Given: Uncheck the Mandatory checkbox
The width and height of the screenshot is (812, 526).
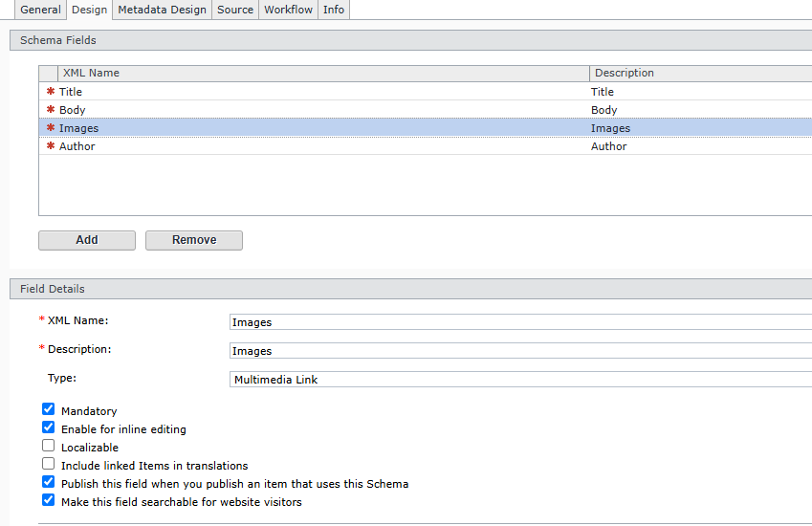Looking at the screenshot, I should (x=49, y=409).
